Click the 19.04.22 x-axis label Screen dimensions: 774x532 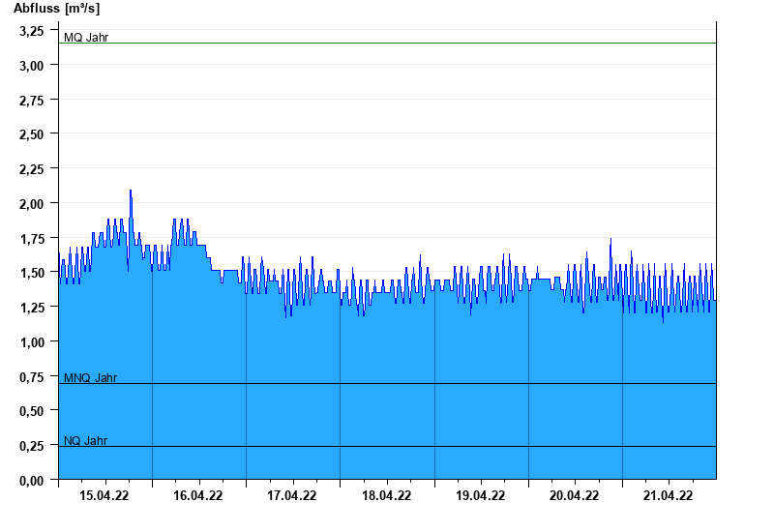click(x=480, y=496)
